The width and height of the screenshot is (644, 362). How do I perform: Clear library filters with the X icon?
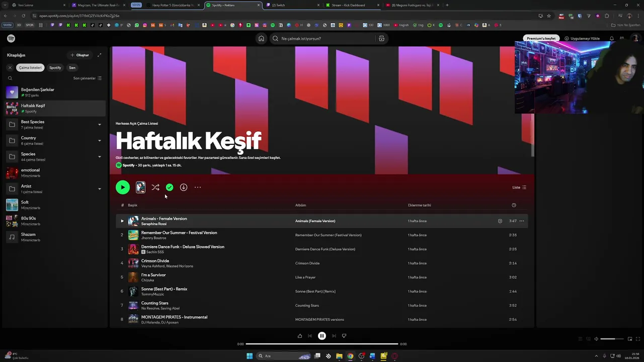tap(10, 67)
